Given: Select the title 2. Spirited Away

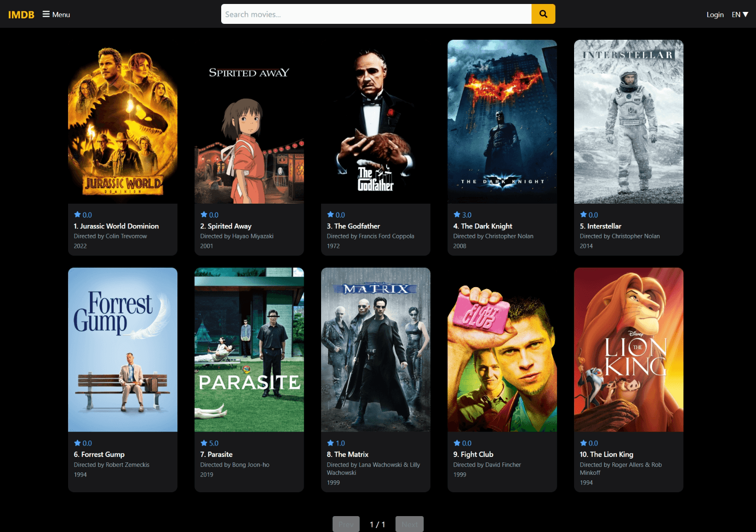Looking at the screenshot, I should point(226,226).
